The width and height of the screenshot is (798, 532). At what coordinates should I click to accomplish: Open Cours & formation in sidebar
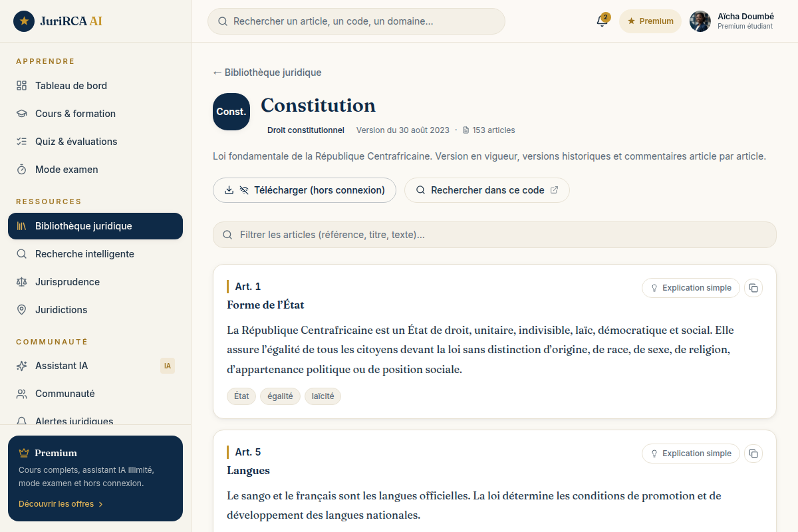(95, 114)
